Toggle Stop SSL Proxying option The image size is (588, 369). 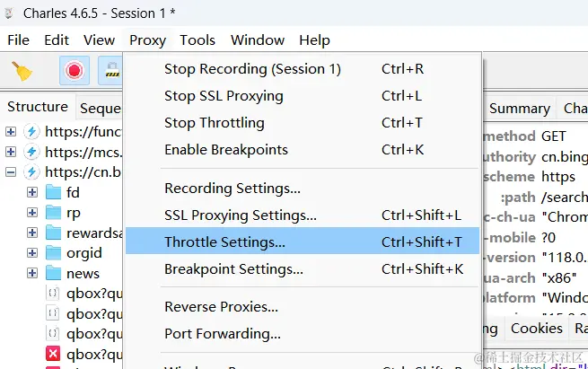coord(224,96)
